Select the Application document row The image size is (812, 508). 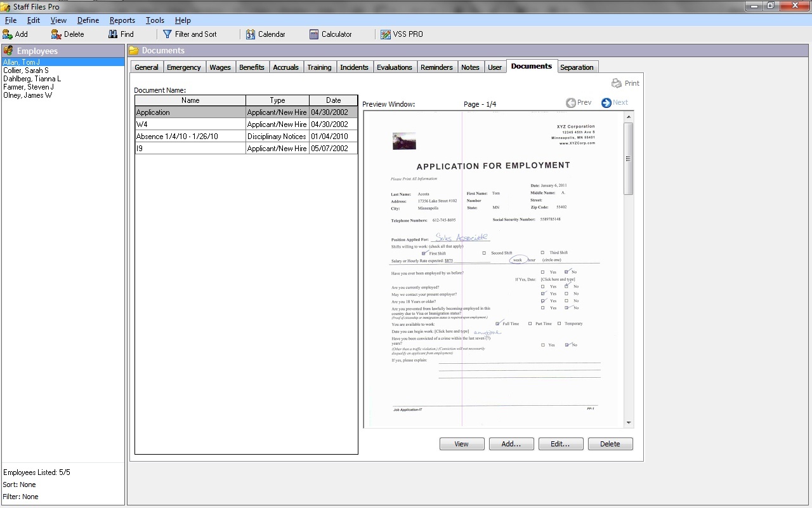click(246, 112)
